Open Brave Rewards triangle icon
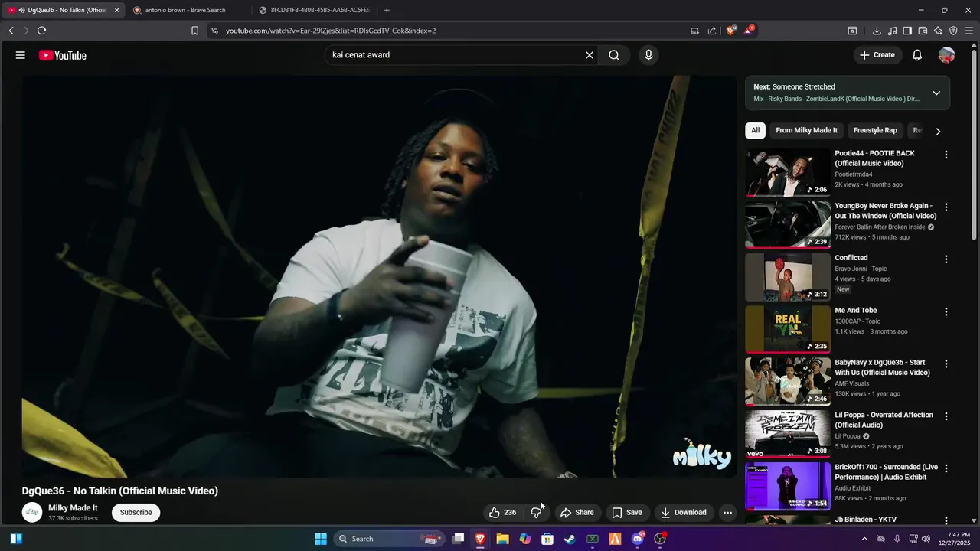Viewport: 980px width, 551px height. (x=749, y=31)
